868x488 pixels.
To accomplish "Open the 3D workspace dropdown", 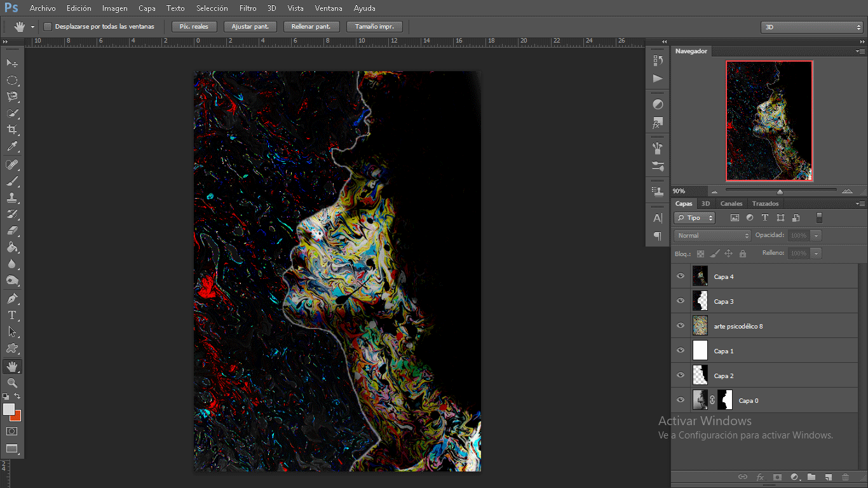I will [811, 27].
